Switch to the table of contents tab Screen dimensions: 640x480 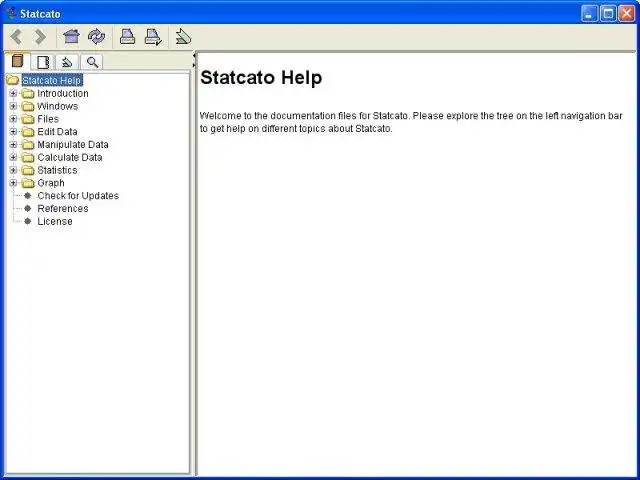coord(17,62)
